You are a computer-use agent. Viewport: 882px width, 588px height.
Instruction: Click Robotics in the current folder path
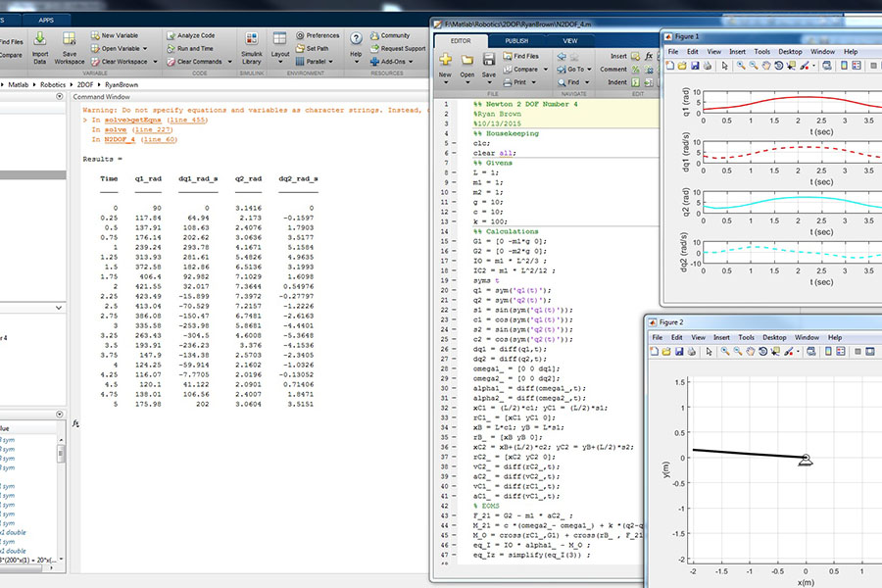[x=53, y=85]
